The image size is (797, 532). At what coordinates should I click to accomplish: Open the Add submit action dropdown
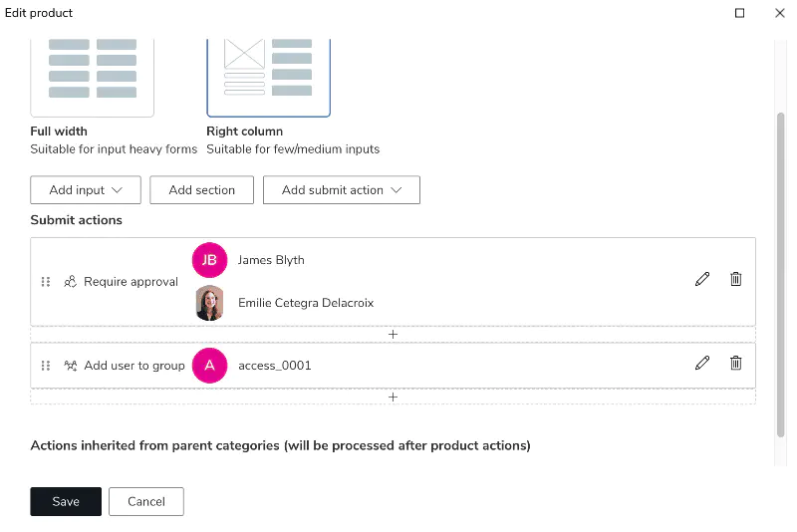click(342, 190)
